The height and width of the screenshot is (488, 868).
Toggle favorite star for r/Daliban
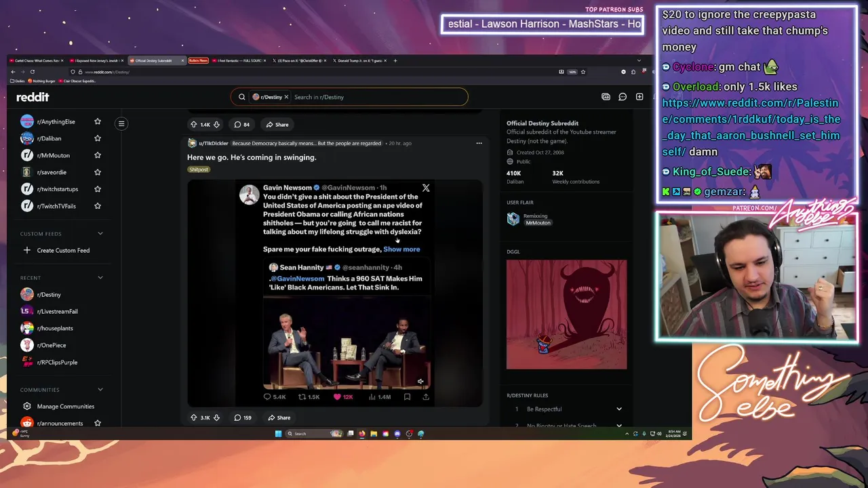(98, 138)
